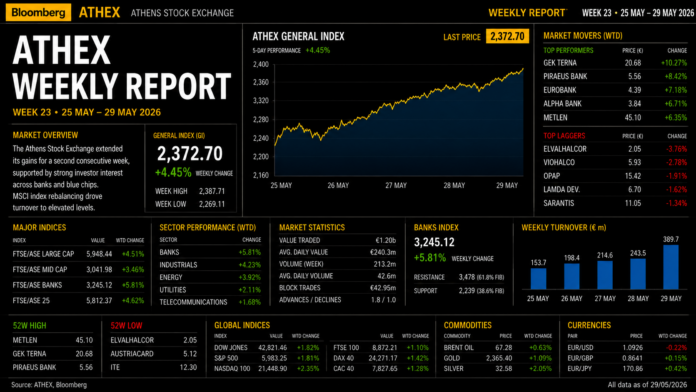Click the Bloomberg logo badge
This screenshot has height=392, width=696.
point(38,12)
